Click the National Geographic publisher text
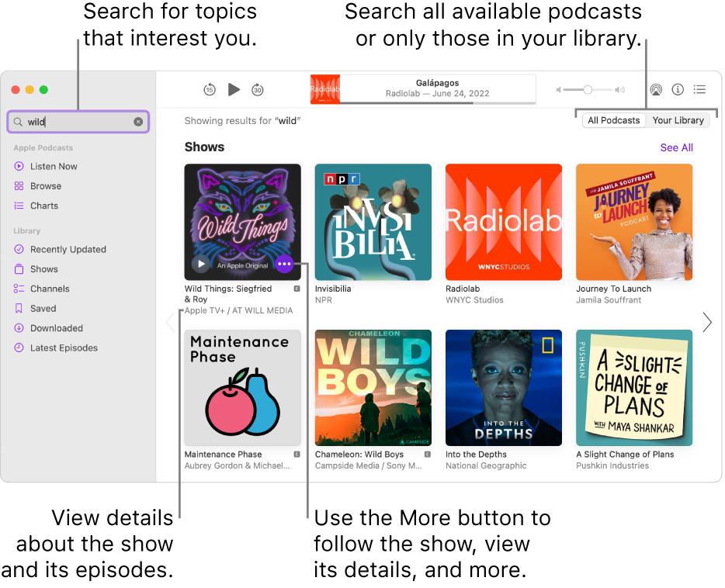The height and width of the screenshot is (588, 725). pyautogui.click(x=486, y=466)
